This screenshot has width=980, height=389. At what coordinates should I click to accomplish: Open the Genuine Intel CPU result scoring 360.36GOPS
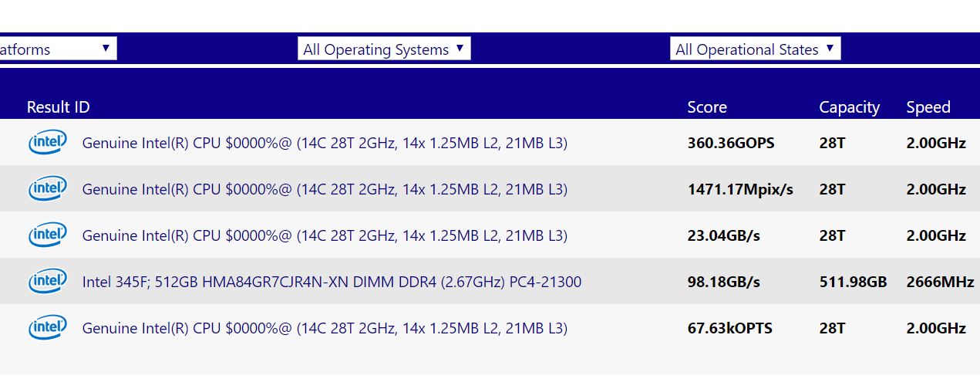[325, 143]
